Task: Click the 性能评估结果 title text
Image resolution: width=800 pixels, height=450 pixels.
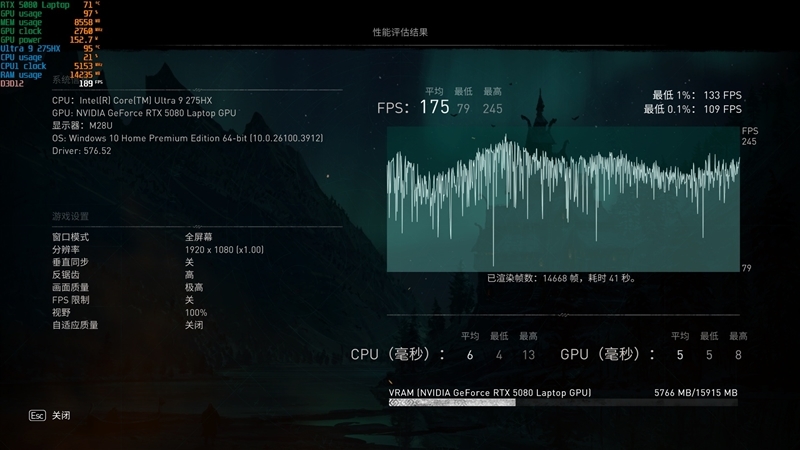Action: click(x=400, y=32)
